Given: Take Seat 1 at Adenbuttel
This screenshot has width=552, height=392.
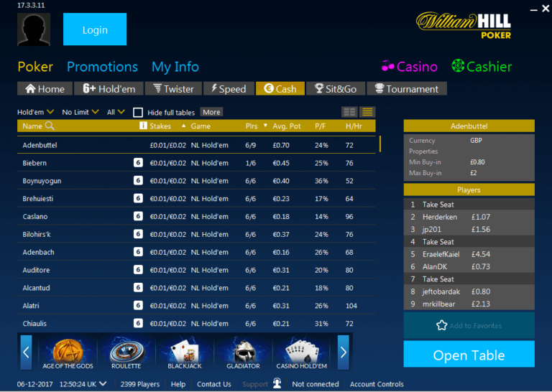Looking at the screenshot, I should [x=469, y=205].
